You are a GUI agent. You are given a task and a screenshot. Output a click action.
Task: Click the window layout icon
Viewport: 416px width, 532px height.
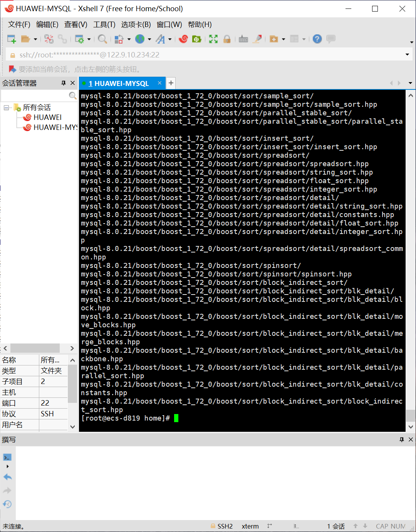(x=294, y=39)
